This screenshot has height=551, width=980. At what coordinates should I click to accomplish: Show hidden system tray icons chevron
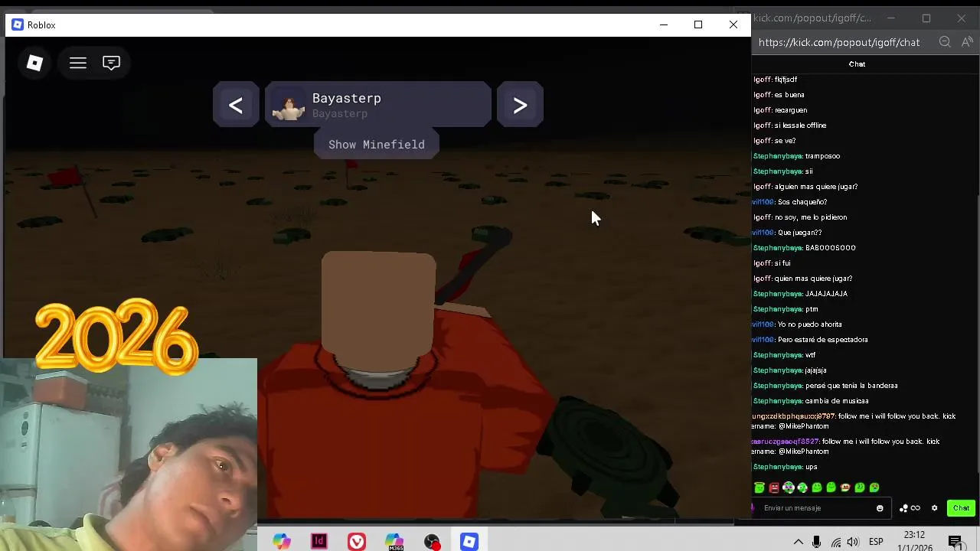click(798, 542)
